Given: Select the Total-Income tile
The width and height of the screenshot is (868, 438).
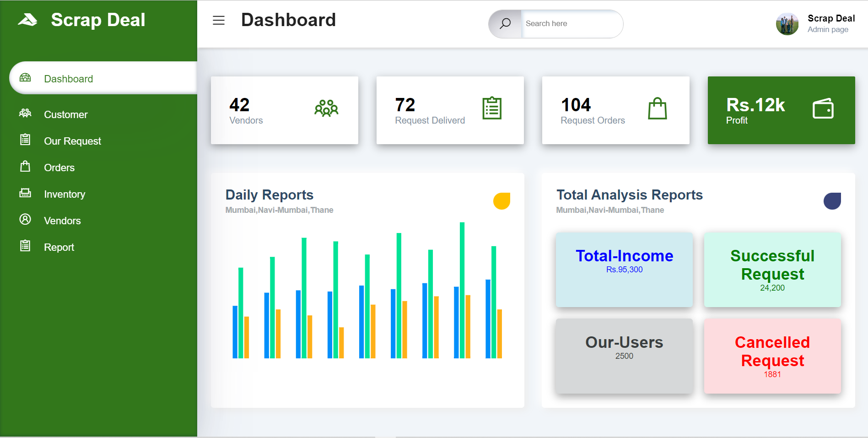Looking at the screenshot, I should pos(624,270).
